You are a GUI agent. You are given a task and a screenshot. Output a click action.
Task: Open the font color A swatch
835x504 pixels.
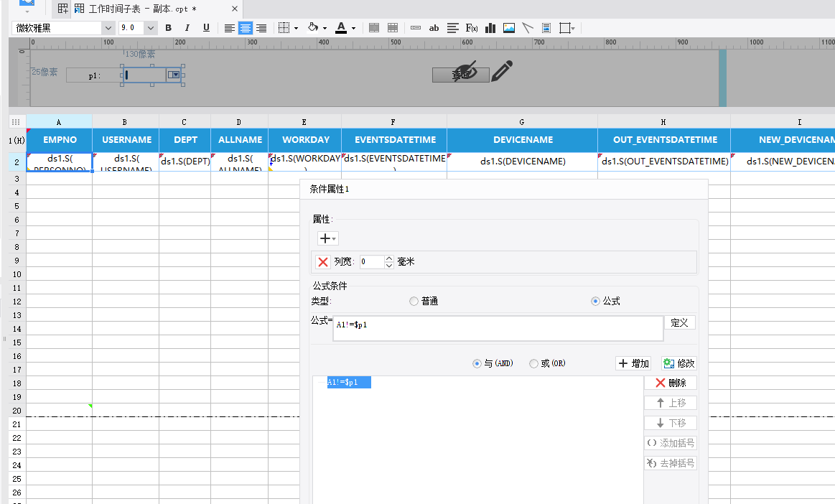[x=341, y=28]
